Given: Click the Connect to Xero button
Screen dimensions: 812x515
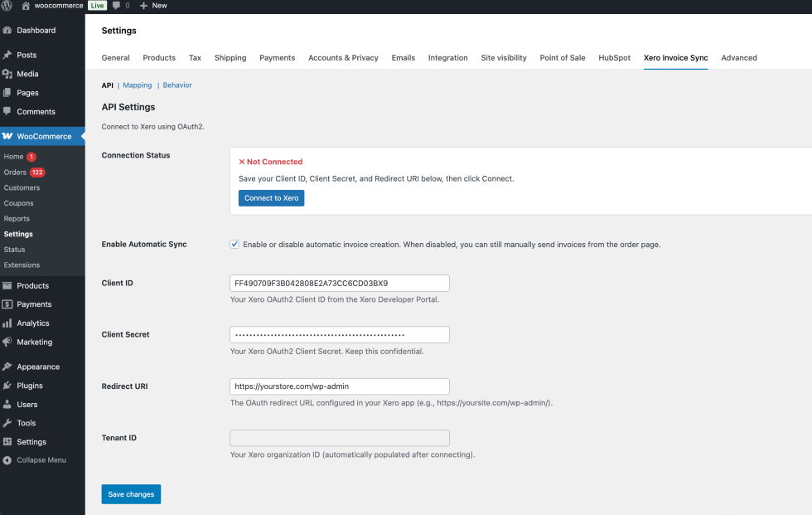Looking at the screenshot, I should [x=272, y=198].
